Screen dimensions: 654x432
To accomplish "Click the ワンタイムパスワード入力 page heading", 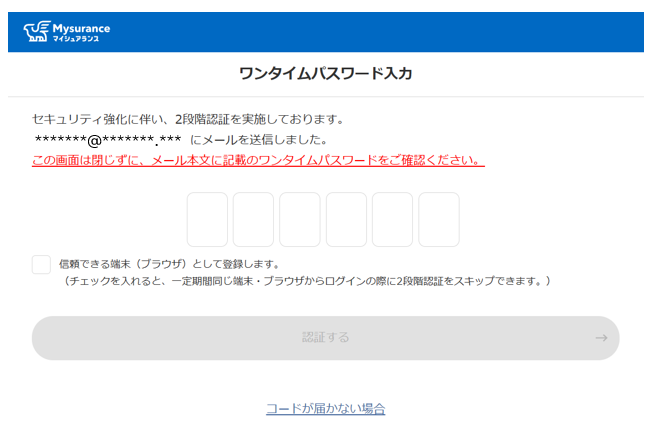I will [326, 74].
